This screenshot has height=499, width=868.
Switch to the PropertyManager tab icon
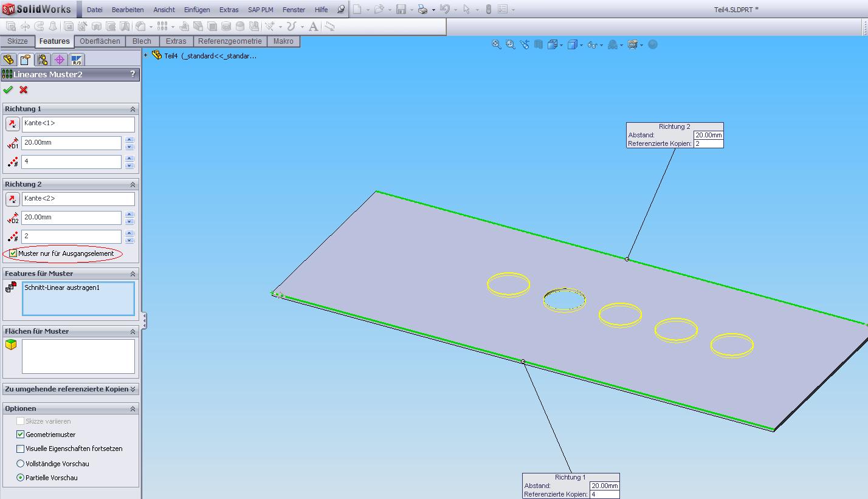point(25,60)
